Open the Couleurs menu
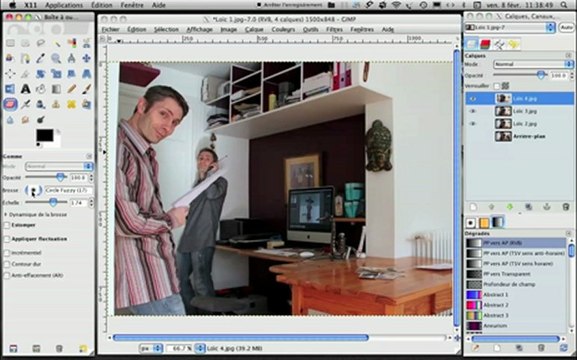The height and width of the screenshot is (360, 577). (x=283, y=29)
